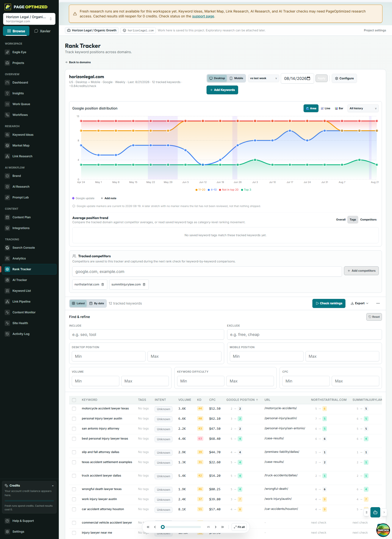The height and width of the screenshot is (539, 392).
Task: Collapse the Credits panel with minus icon
Action: [x=53, y=486]
